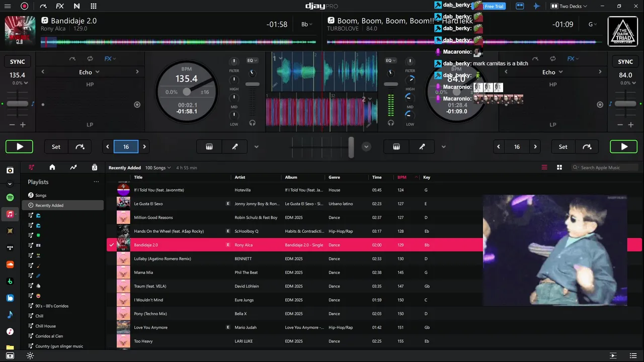This screenshot has height=362, width=644.
Task: Open the right deck key G dropdown
Action: pos(593,24)
